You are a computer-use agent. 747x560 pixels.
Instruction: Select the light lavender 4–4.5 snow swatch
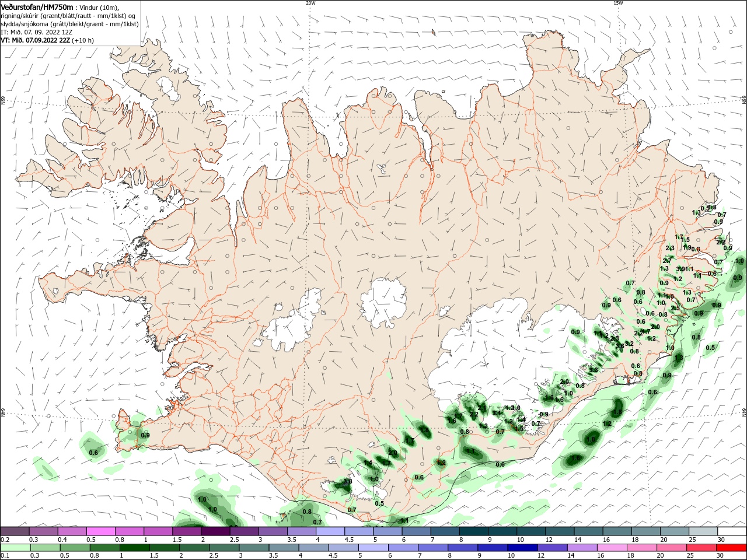(x=330, y=531)
